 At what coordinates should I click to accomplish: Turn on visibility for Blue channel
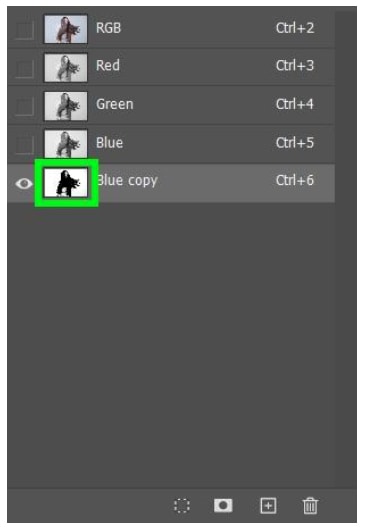point(24,144)
